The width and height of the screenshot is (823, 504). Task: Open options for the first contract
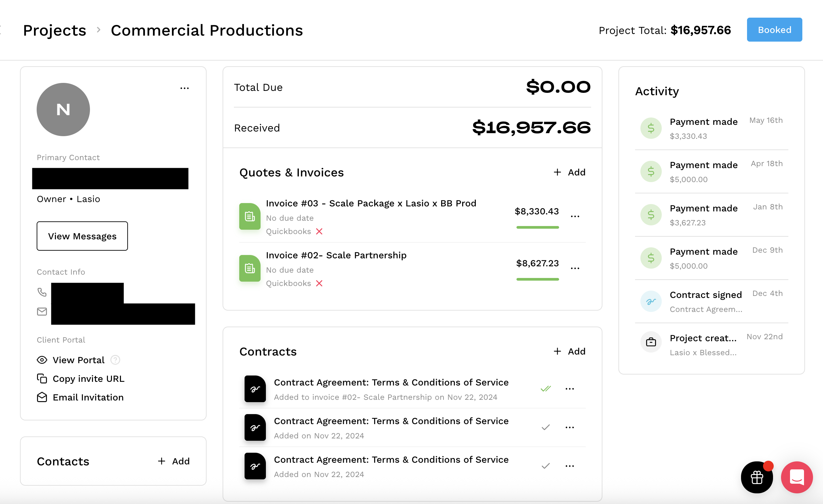point(569,389)
